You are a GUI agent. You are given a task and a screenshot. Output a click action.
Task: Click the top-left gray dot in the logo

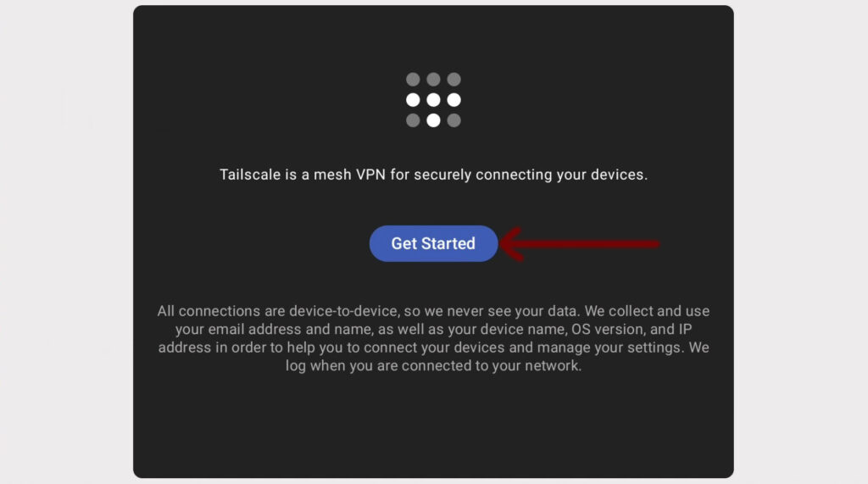(413, 79)
